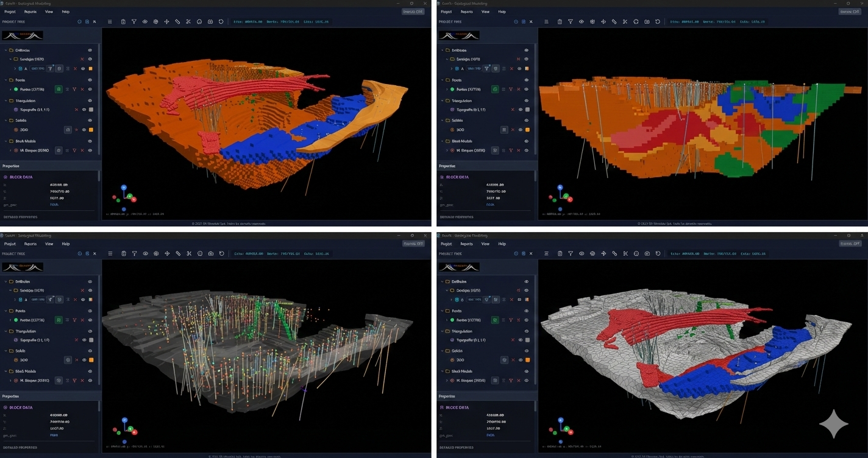The image size is (868, 458).
Task: Open the View menu in top-left window
Action: [x=49, y=12]
